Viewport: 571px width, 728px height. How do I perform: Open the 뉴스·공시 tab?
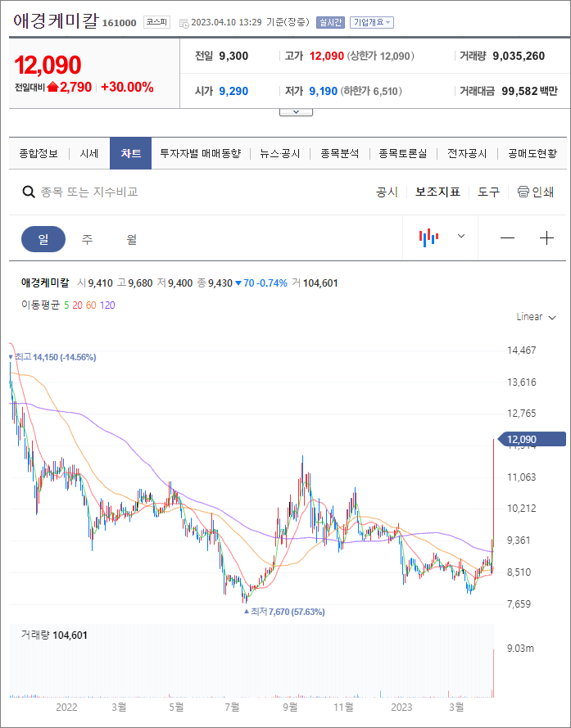pos(280,153)
